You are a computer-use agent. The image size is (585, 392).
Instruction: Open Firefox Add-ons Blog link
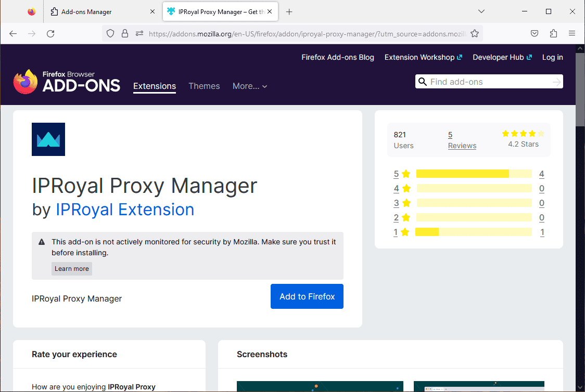point(338,57)
